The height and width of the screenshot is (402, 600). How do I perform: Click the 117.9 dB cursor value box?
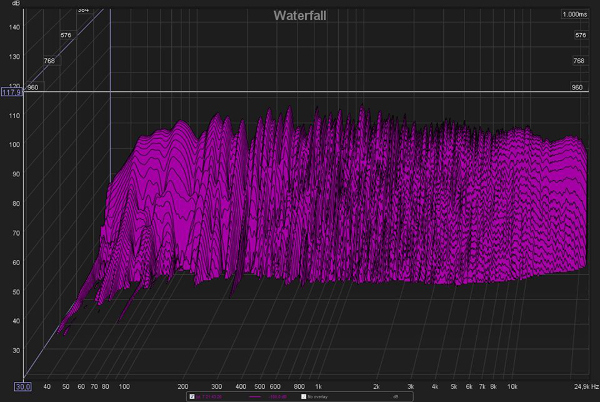coord(12,93)
